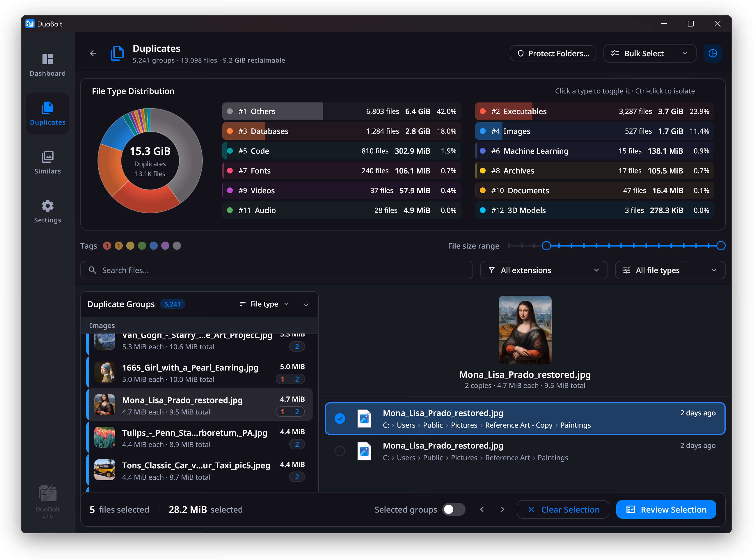Filter by the blue tag
This screenshot has height=560, width=753.
click(154, 246)
